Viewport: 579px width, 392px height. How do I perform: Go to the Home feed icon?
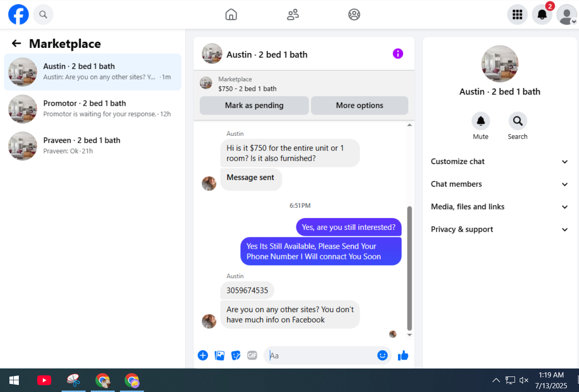[x=231, y=15]
